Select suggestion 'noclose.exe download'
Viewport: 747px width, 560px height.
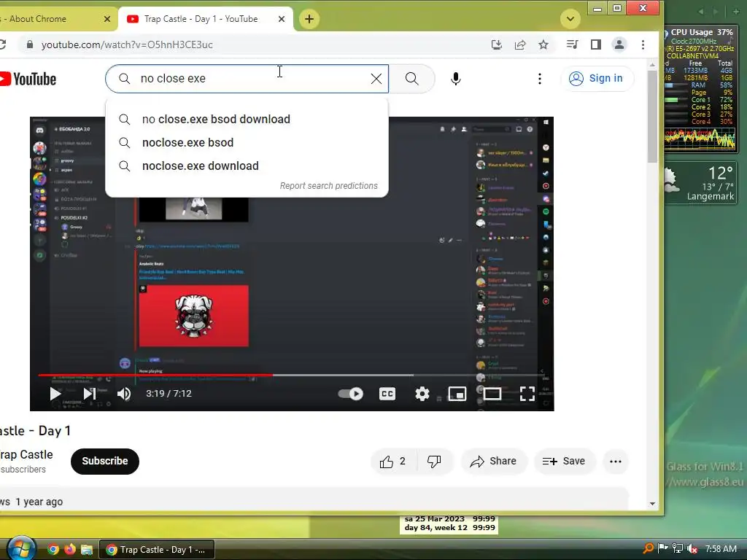pos(247,166)
